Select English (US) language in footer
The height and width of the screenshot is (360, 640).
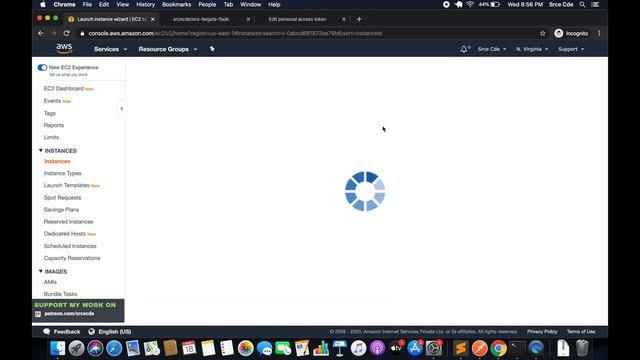coord(115,331)
